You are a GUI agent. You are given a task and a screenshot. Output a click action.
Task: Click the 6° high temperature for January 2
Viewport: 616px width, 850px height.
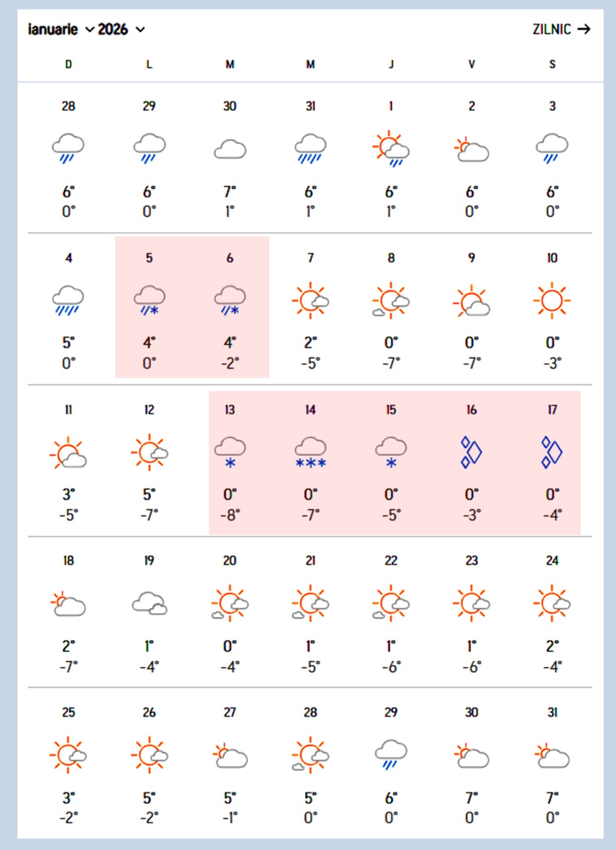(472, 192)
